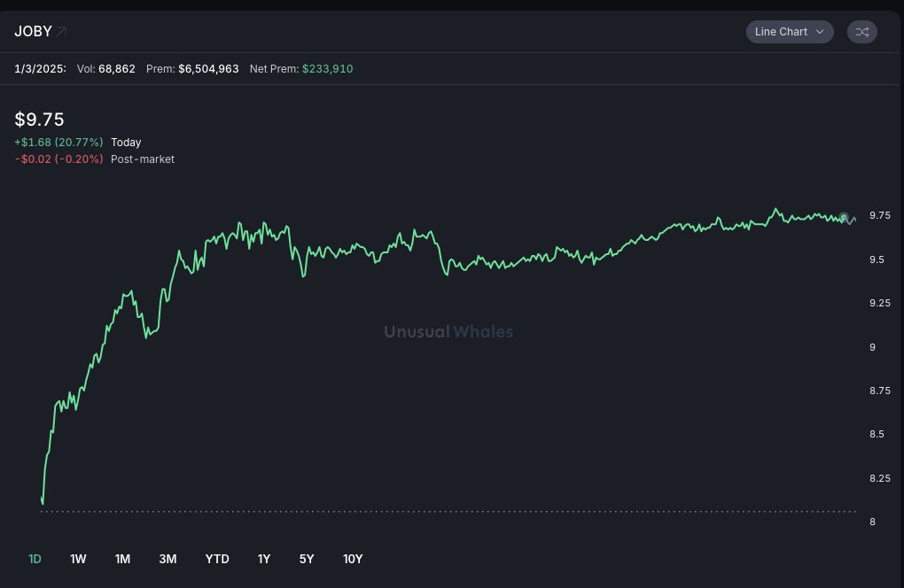Image resolution: width=904 pixels, height=588 pixels.
Task: Click the Unusual Whales watermark
Action: coord(448,332)
